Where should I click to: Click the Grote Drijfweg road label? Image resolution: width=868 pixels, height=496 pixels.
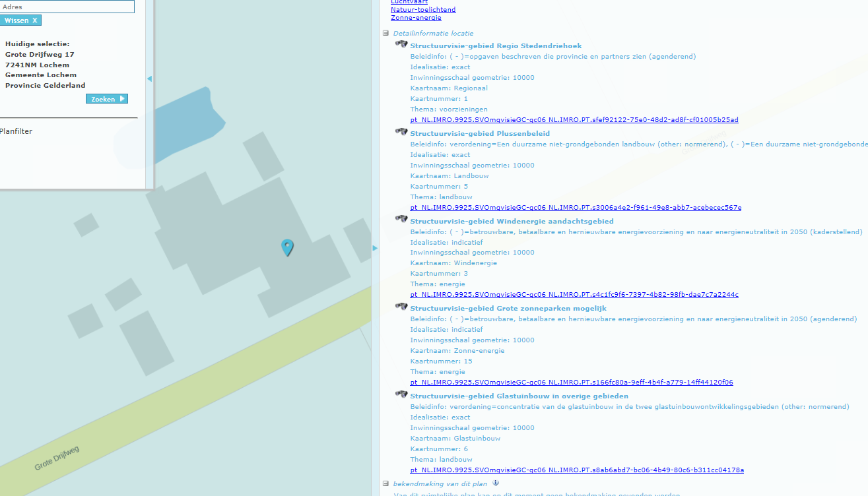(x=57, y=458)
